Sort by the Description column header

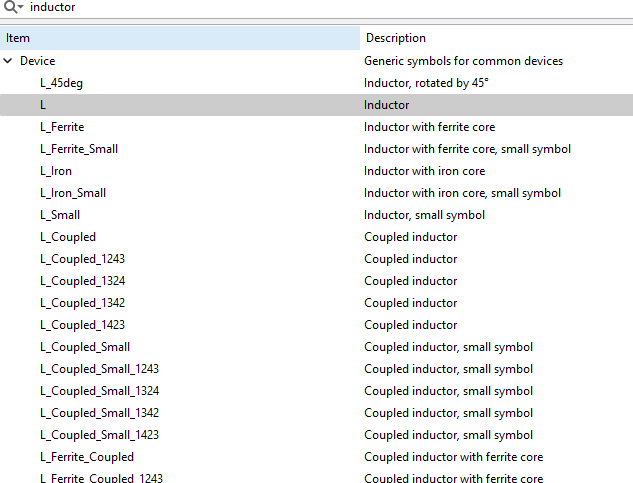pos(497,38)
